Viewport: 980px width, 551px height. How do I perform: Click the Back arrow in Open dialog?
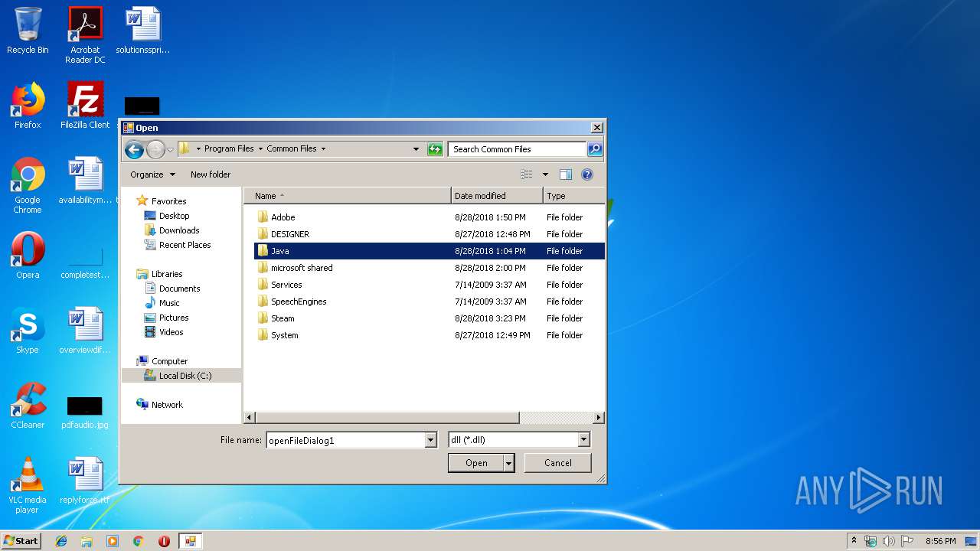135,149
